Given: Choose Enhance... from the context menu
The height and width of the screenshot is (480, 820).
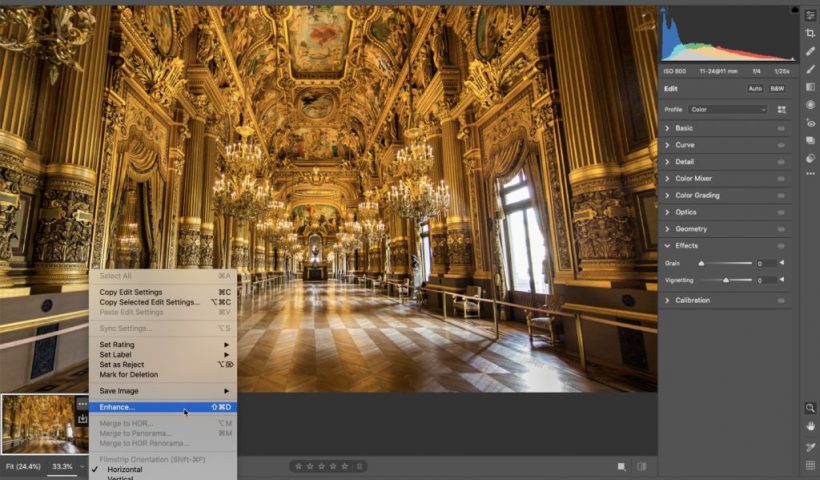Looking at the screenshot, I should 118,407.
